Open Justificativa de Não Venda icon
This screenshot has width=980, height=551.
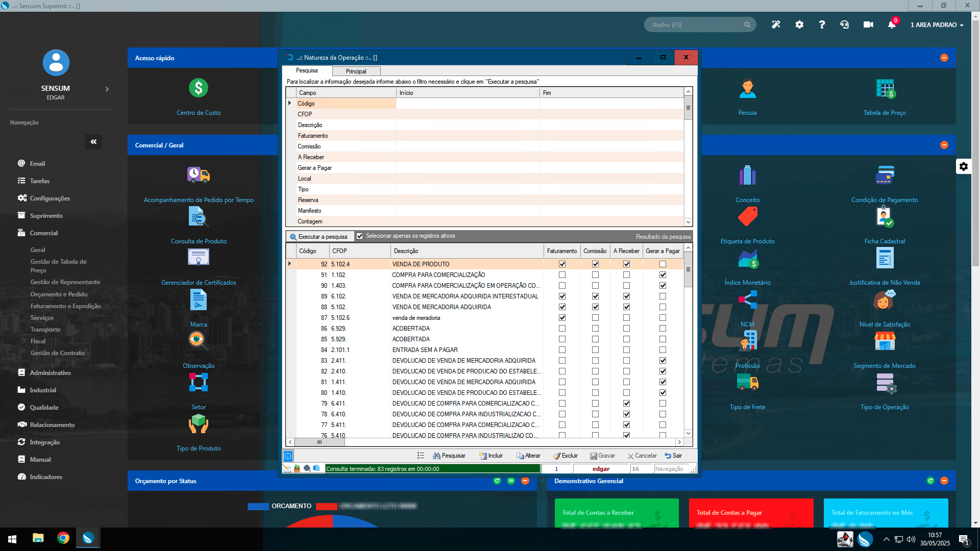tap(885, 258)
